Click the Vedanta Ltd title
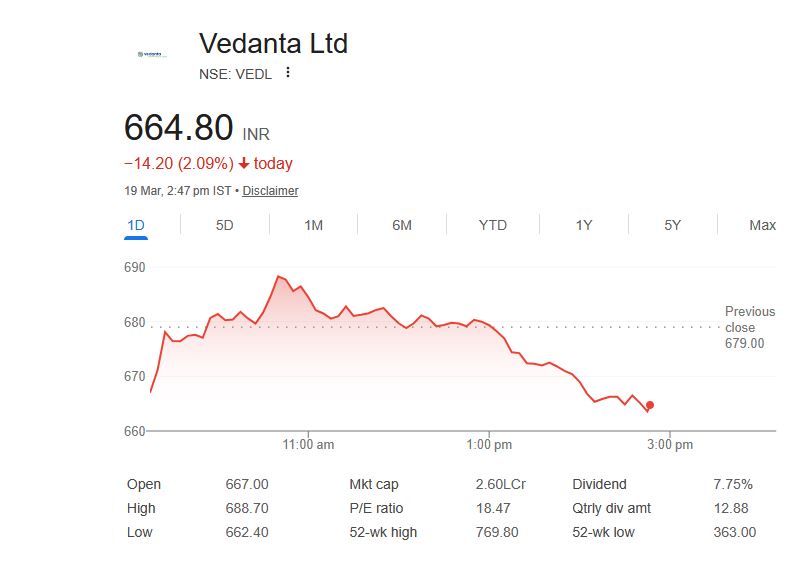 coord(273,43)
